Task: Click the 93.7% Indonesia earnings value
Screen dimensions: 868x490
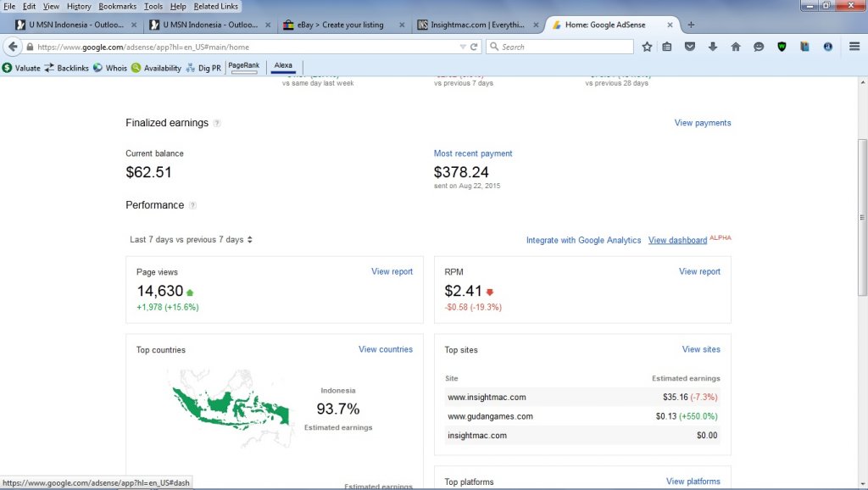Action: 337,409
